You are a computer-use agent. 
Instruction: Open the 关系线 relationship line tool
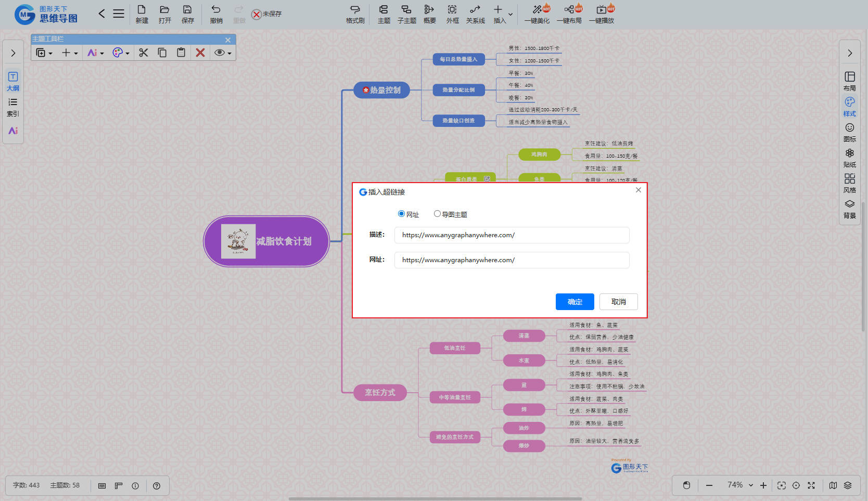[475, 14]
